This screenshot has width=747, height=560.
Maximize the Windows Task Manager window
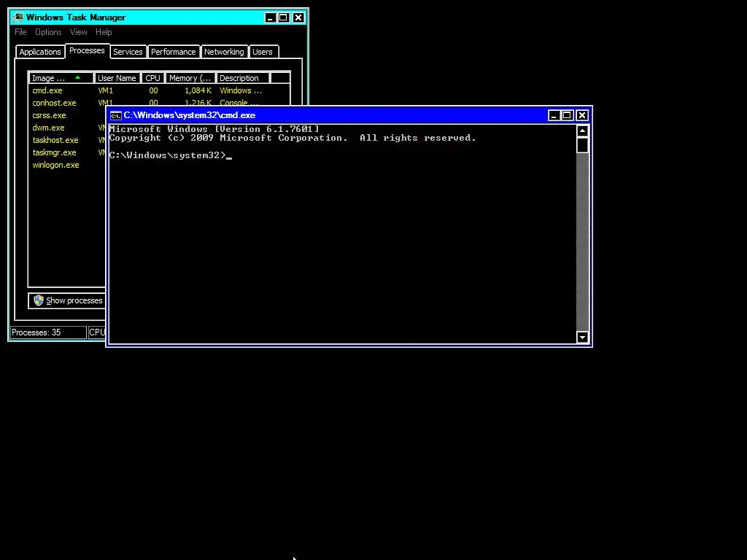pyautogui.click(x=284, y=17)
